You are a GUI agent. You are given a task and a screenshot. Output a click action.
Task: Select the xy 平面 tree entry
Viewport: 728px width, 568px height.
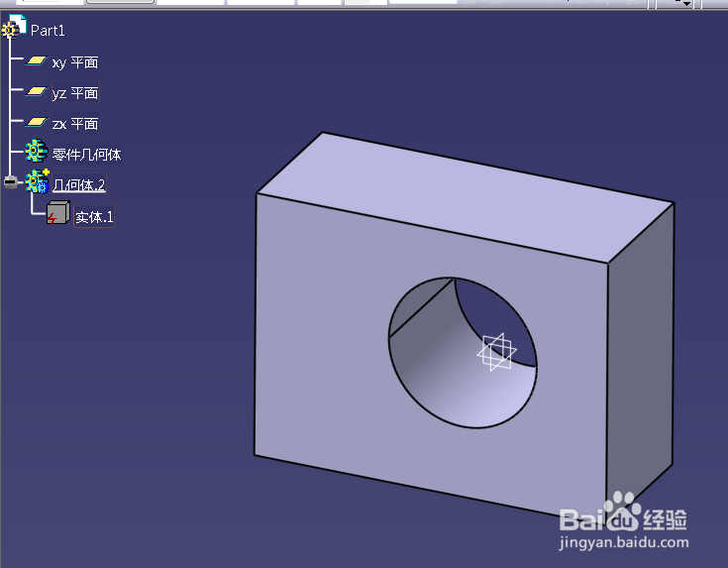[x=74, y=62]
